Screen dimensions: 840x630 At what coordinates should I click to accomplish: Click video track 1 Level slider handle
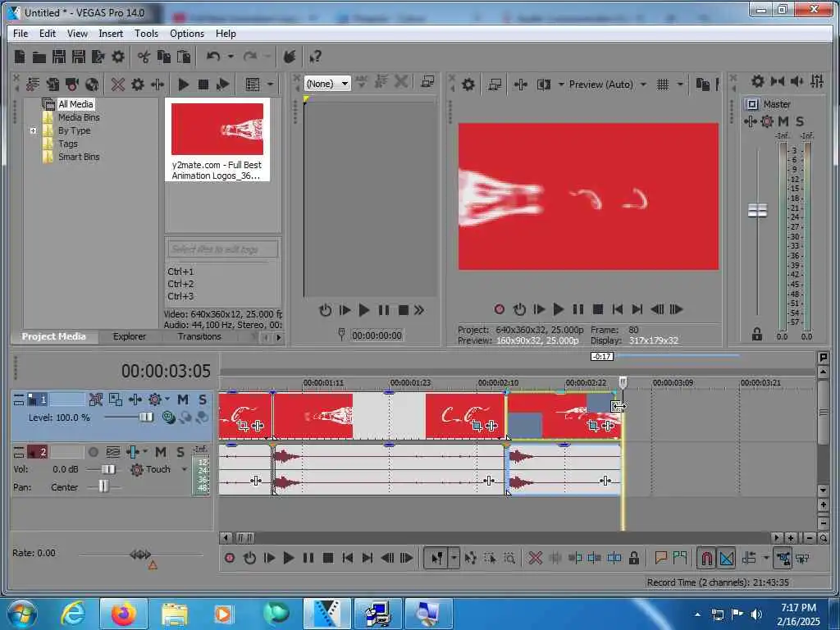pos(146,417)
